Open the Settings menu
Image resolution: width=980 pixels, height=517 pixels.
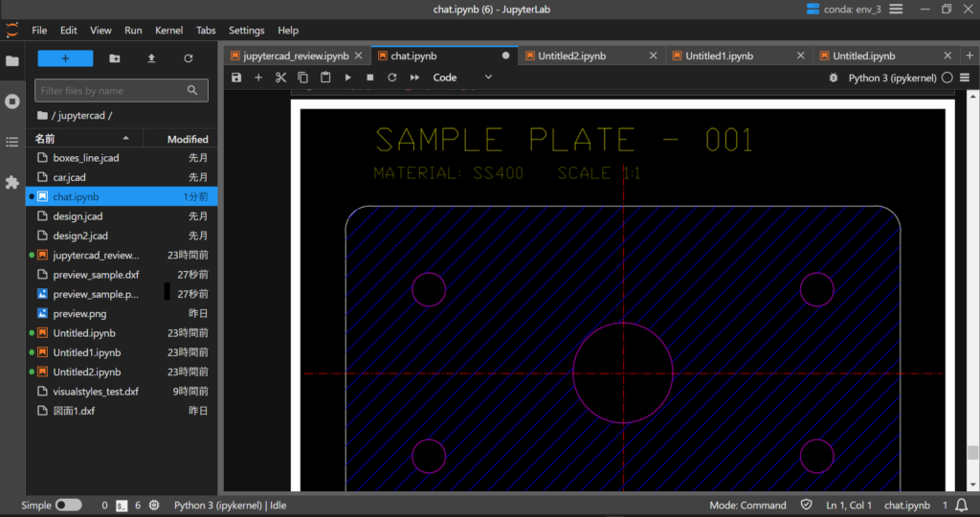click(x=246, y=30)
